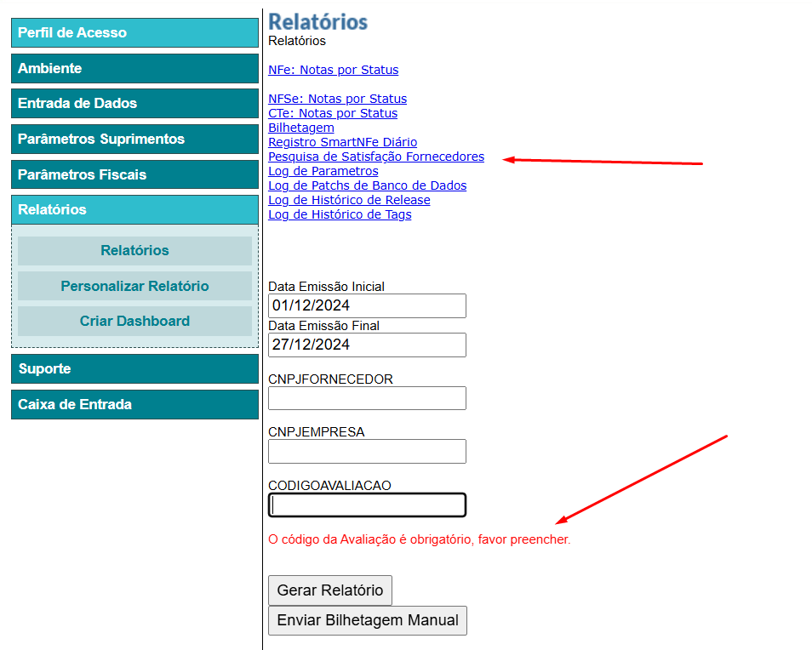
Task: Open Pesquisa de Satisfação Fornecedores link
Action: point(375,157)
